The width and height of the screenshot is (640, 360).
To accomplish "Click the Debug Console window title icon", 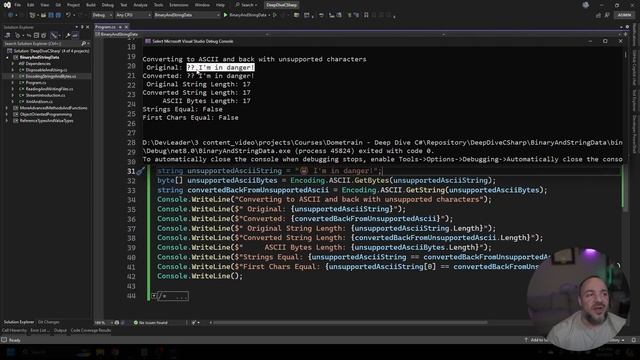I will click(148, 41).
